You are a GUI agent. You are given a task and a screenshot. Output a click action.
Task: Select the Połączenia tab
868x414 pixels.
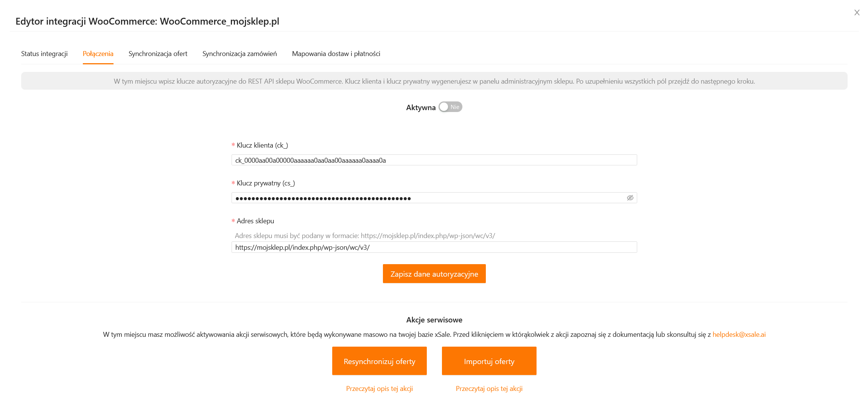pos(98,54)
